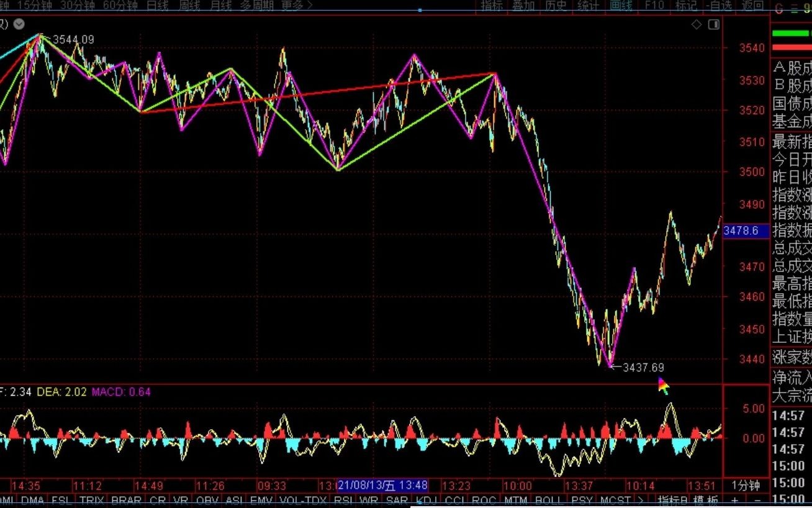Expand the 更多 > period options

[297, 6]
